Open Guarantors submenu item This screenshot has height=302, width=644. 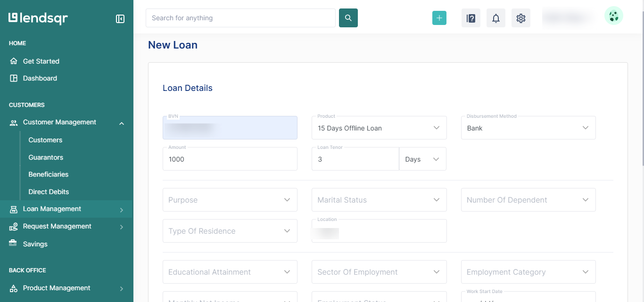(46, 157)
